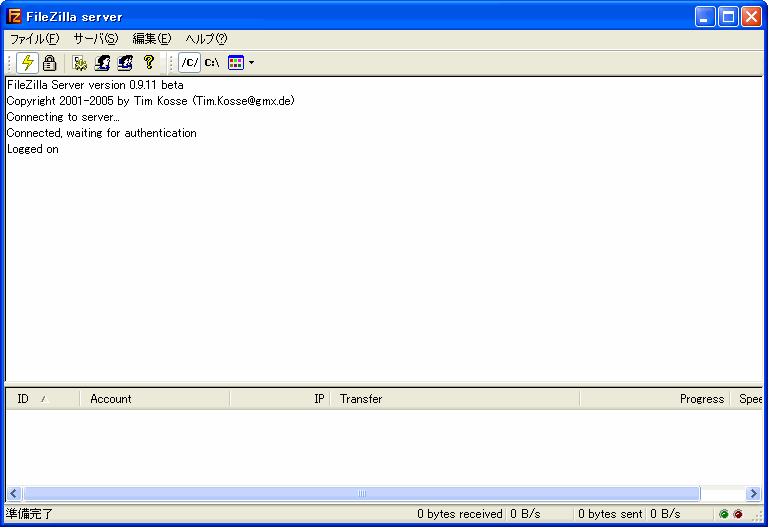Toggle the /C/ path display mode
This screenshot has height=527, width=768.
189,63
